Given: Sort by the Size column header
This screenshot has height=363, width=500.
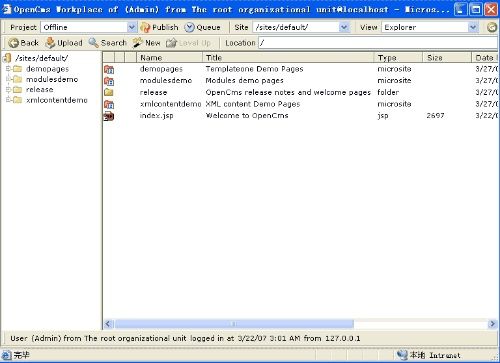Looking at the screenshot, I should 447,58.
